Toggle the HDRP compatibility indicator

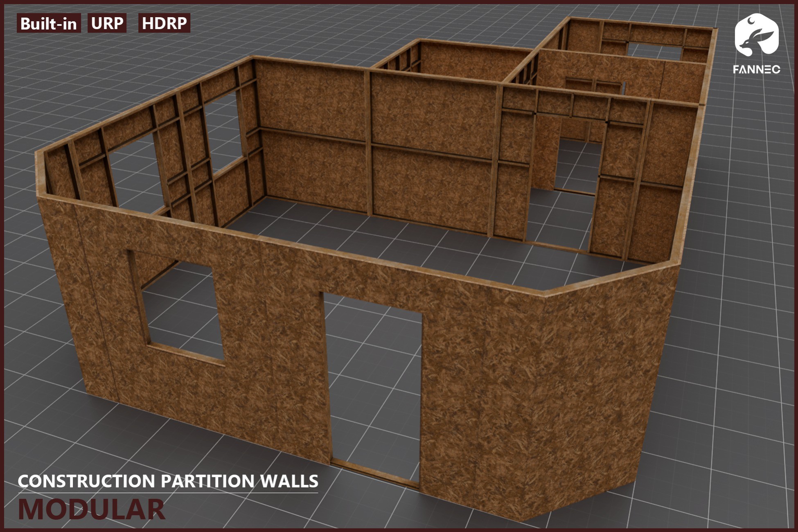[165, 23]
